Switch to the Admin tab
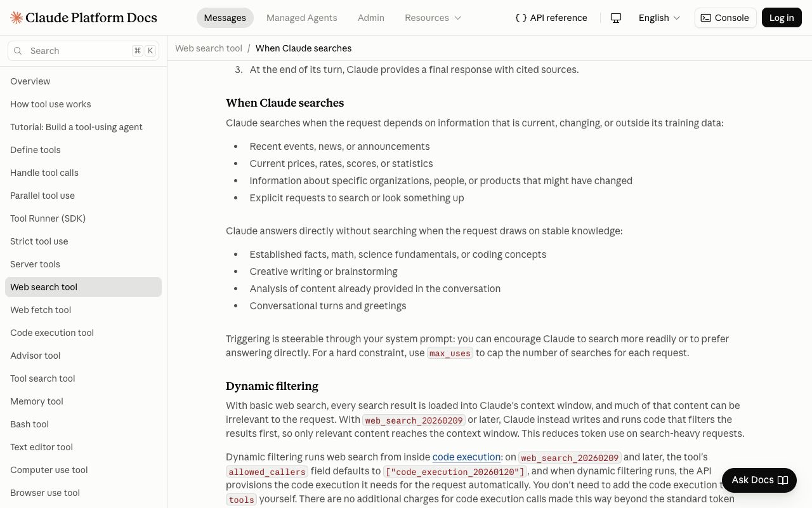The image size is (812, 508). [x=371, y=18]
